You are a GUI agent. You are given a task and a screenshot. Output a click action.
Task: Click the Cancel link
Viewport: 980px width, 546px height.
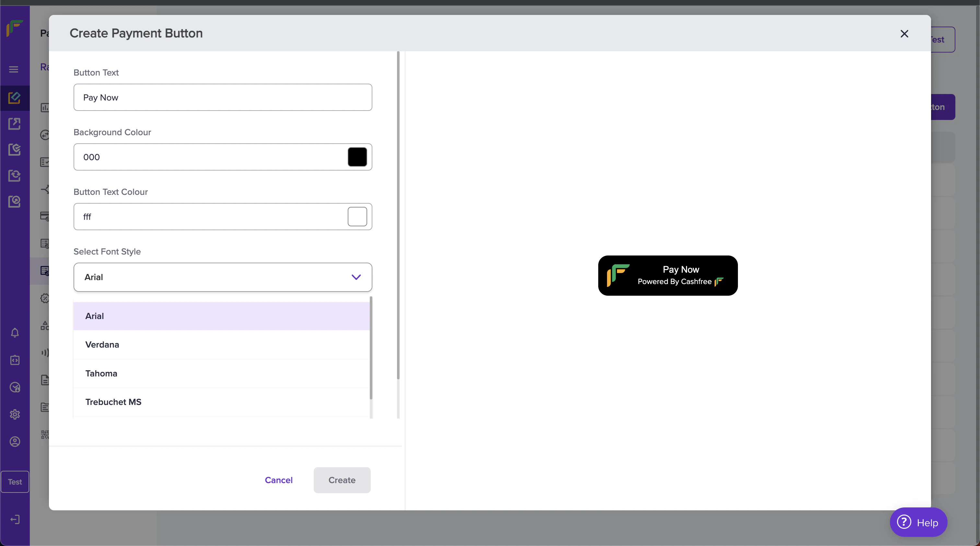[x=278, y=480]
